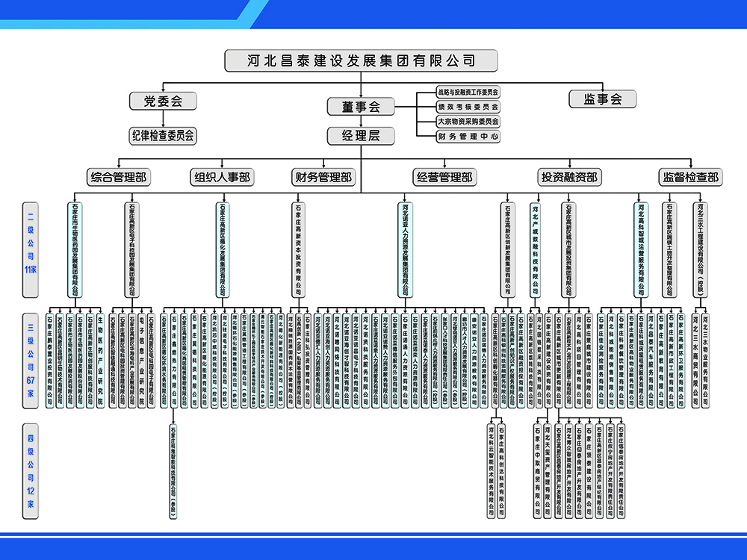The height and width of the screenshot is (560, 747).
Task: Click the 二级公司11家 level label
Action: click(x=30, y=238)
